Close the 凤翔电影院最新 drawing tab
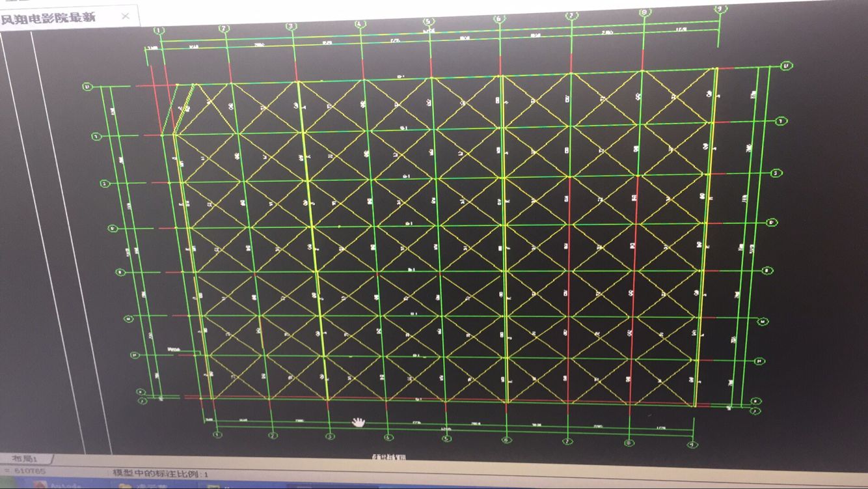The width and height of the screenshot is (868, 489). pos(126,16)
